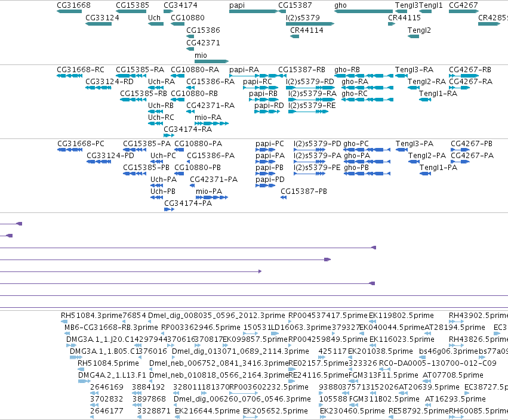Click the CG15385 gene label
Viewport: 508px width, 420px height.
(133, 5)
